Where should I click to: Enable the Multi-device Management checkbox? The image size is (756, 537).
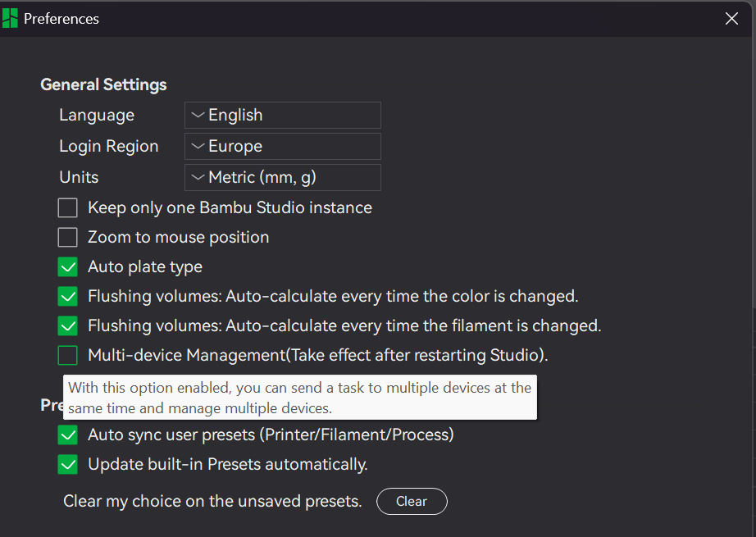pos(67,355)
